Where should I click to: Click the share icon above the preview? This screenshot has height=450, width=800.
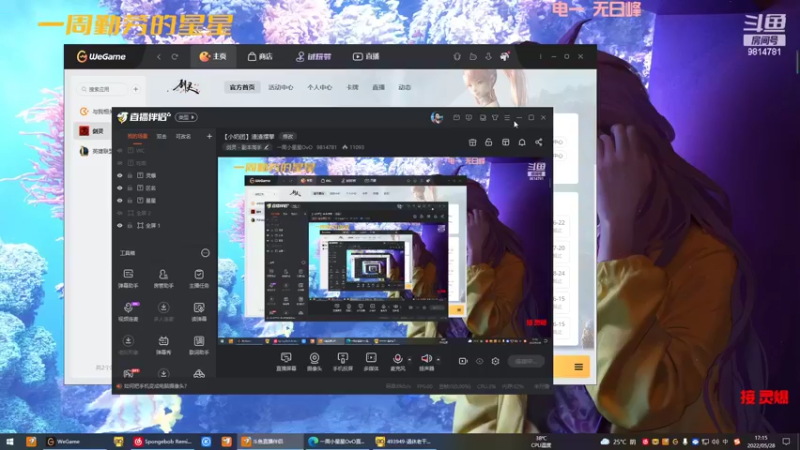[x=539, y=142]
